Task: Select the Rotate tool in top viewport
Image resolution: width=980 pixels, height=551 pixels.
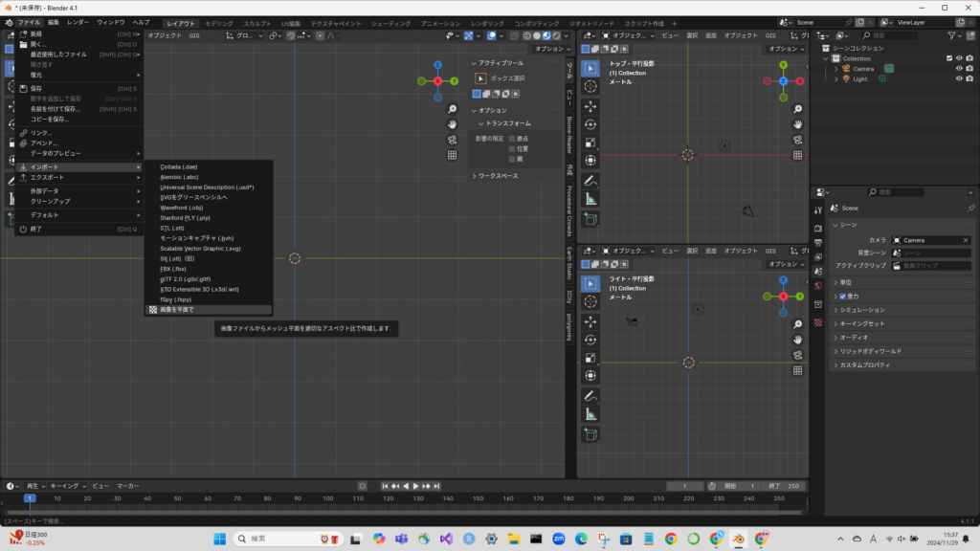Action: pyautogui.click(x=590, y=123)
